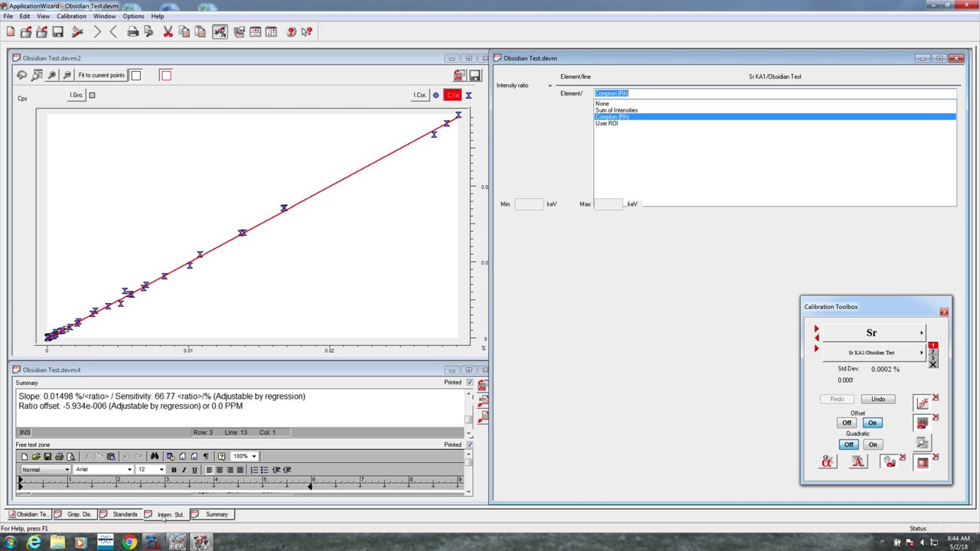Click the Fit to current points button

[x=101, y=75]
